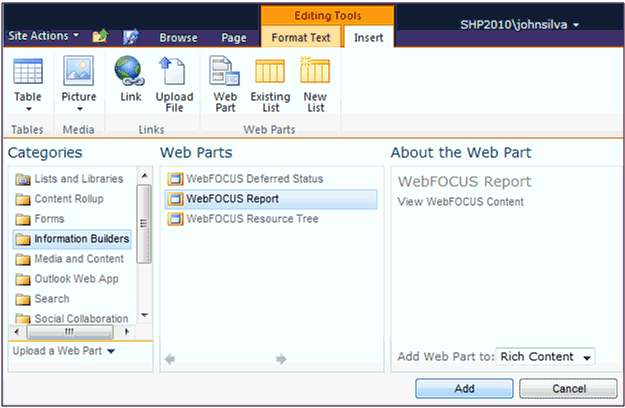
Task: Click the Categories horizontal scrollbar thumb
Action: [x=70, y=332]
